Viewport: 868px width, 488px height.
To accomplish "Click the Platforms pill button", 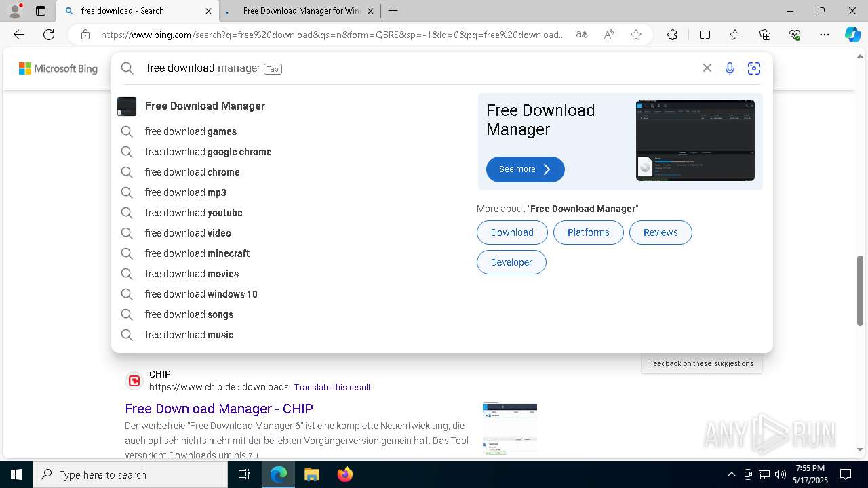I will [x=588, y=232].
